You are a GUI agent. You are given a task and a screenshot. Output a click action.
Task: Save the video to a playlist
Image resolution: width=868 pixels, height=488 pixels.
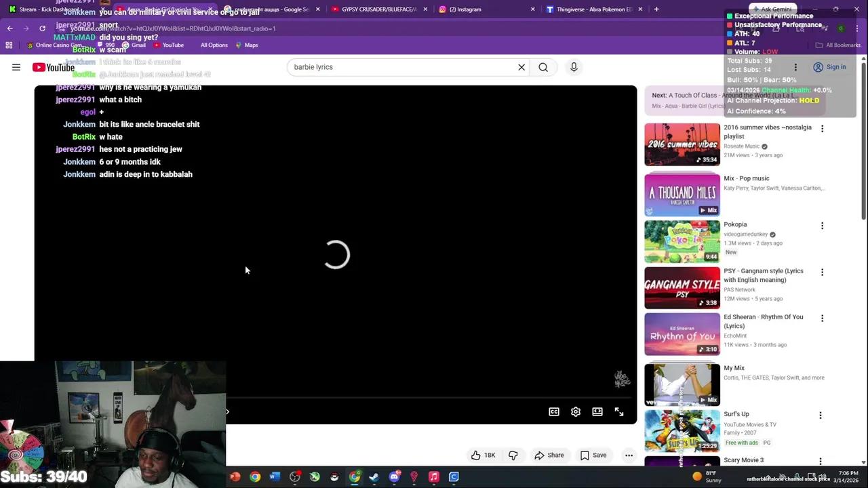(x=593, y=455)
